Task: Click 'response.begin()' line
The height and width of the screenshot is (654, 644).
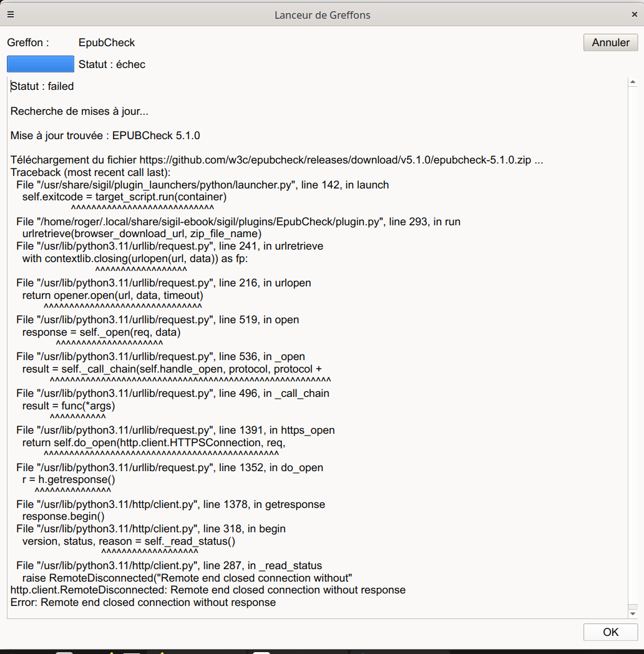Action: 64,516
